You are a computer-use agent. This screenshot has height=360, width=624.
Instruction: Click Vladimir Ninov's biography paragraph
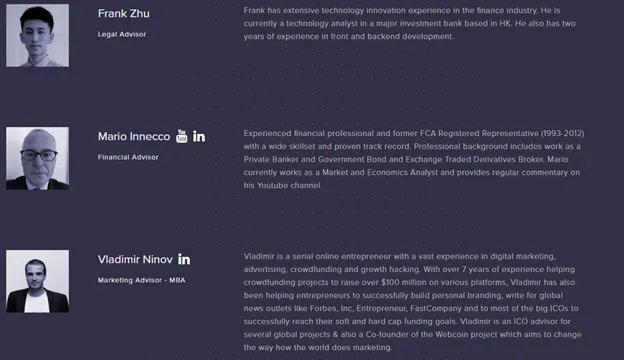point(413,302)
